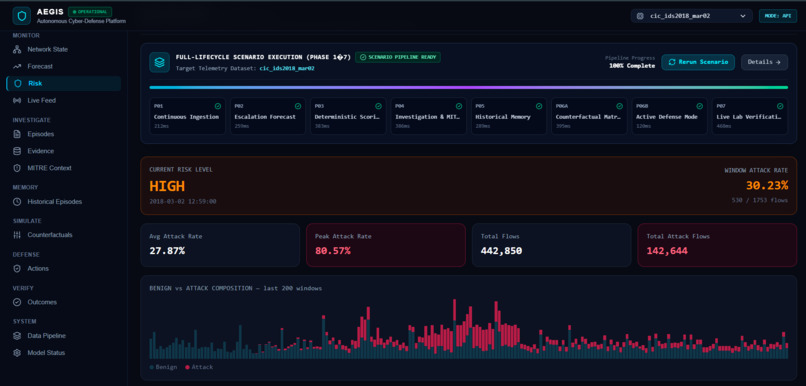Click the Outcomes check-circle icon
The height and width of the screenshot is (386, 806).
tap(17, 302)
